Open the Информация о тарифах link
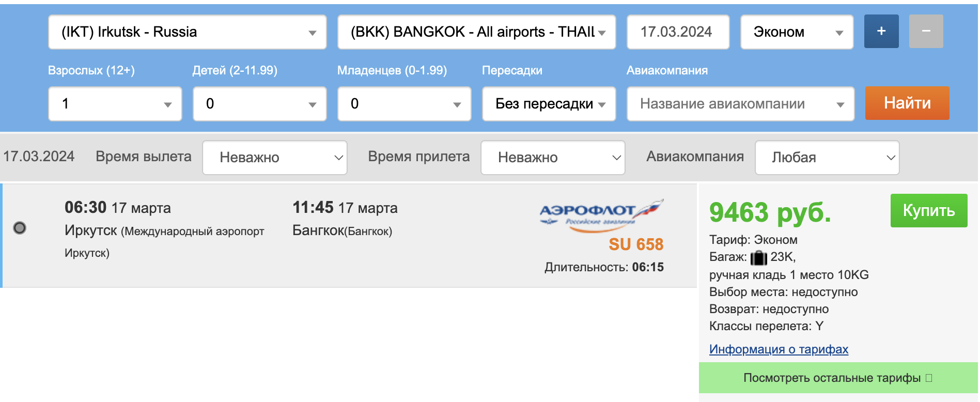This screenshot has width=980, height=402. [779, 349]
